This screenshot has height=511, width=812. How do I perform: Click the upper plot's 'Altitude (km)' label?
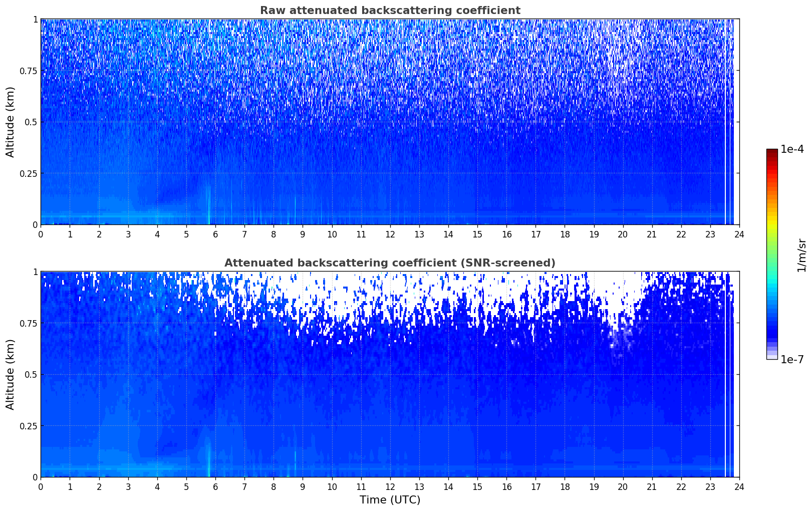coord(11,122)
